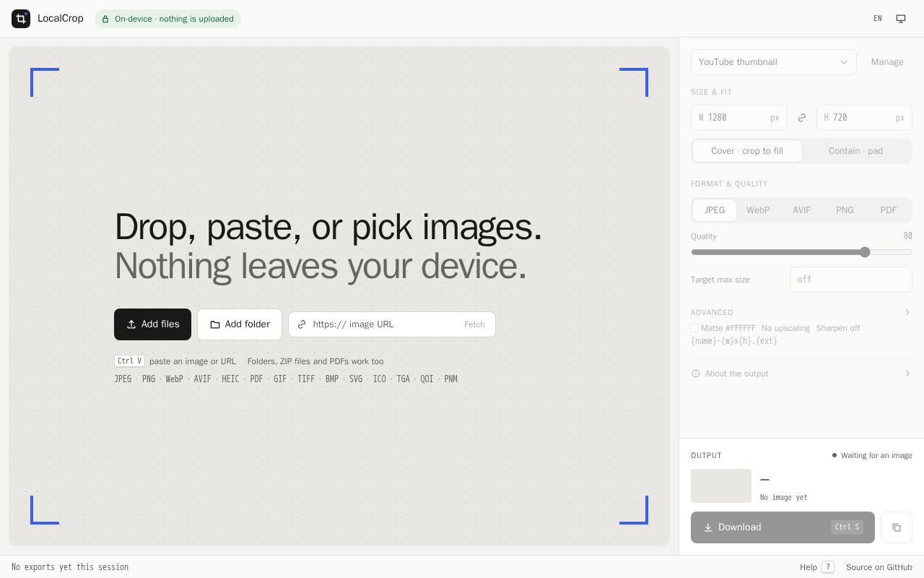Click the Sharpen off setting text
924x578 pixels.
click(838, 328)
